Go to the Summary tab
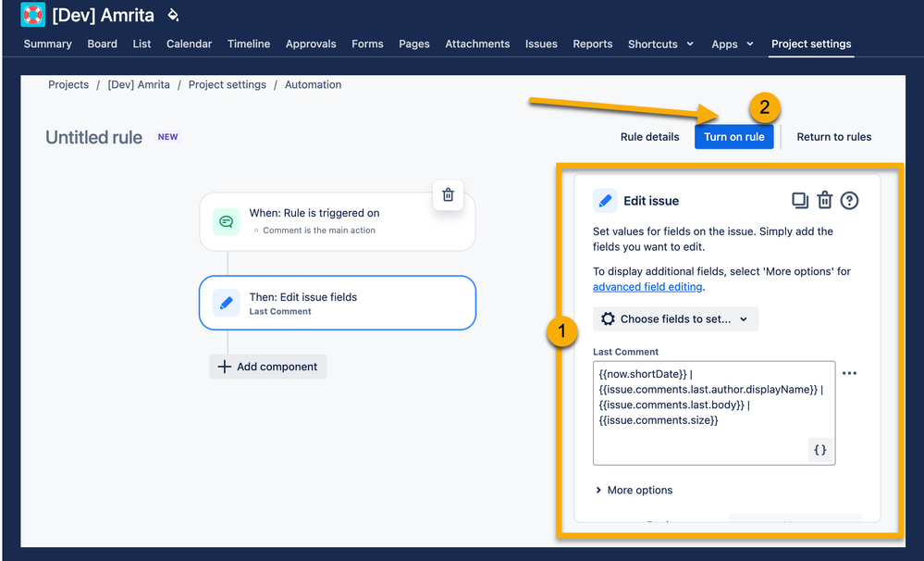924x561 pixels. pyautogui.click(x=48, y=44)
